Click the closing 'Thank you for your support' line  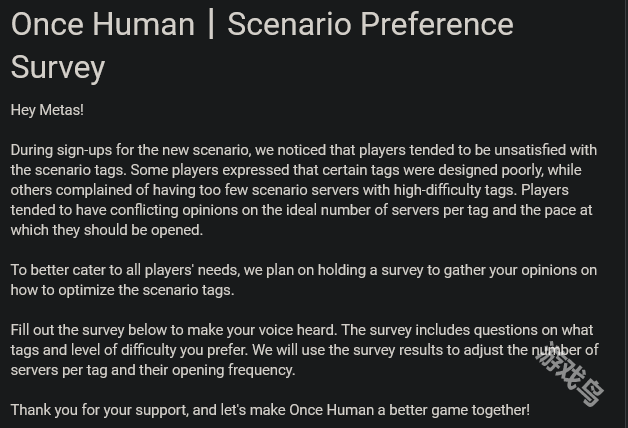pos(270,410)
